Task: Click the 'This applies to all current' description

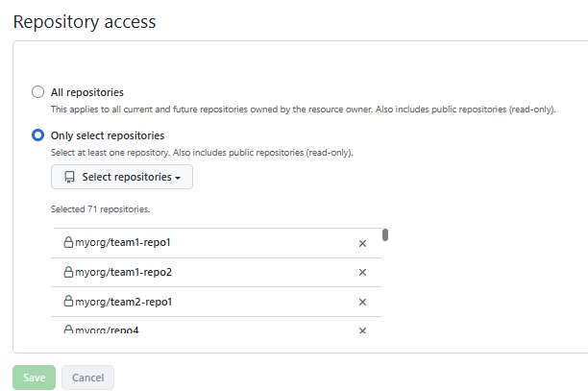Action: coord(303,110)
